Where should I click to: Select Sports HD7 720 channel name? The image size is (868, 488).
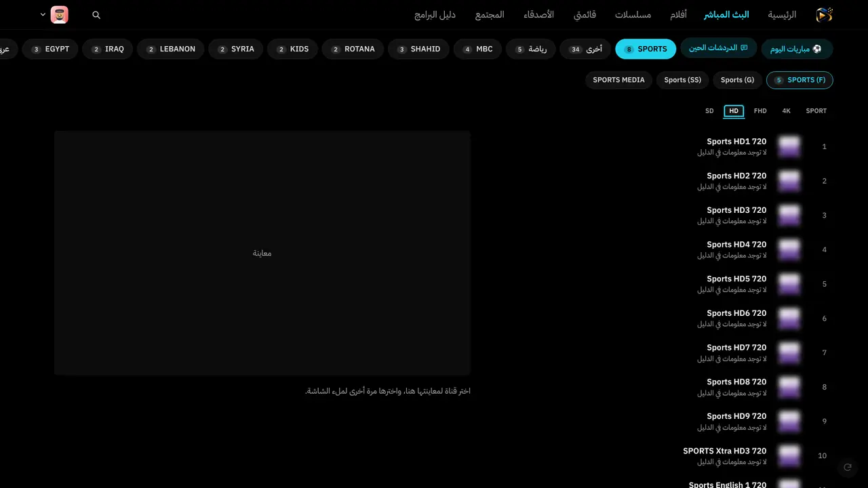(x=736, y=348)
